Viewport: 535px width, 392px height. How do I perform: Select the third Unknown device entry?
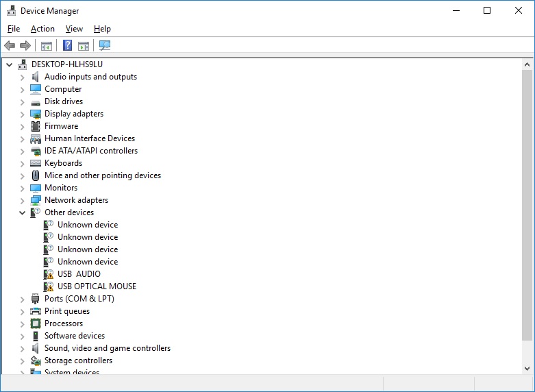point(88,249)
